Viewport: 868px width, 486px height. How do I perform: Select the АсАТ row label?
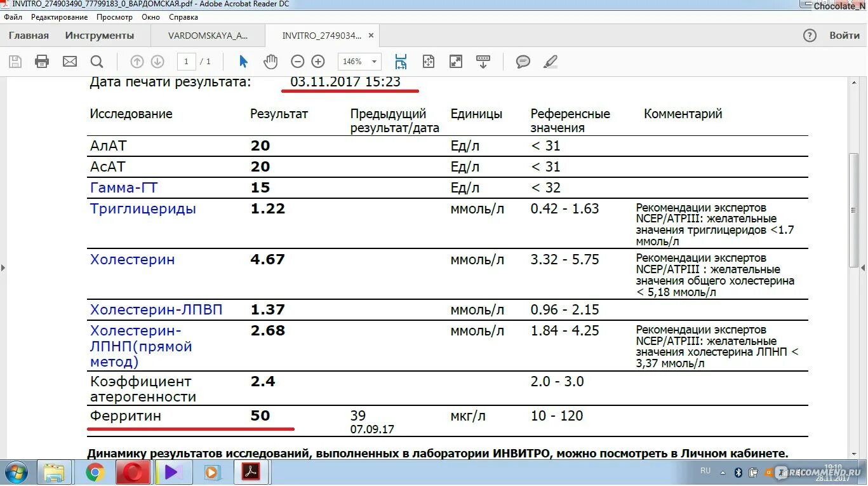tap(108, 167)
